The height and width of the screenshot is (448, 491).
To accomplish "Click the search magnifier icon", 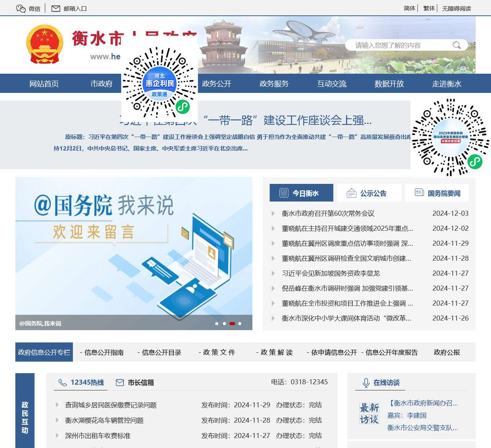I will [x=456, y=45].
